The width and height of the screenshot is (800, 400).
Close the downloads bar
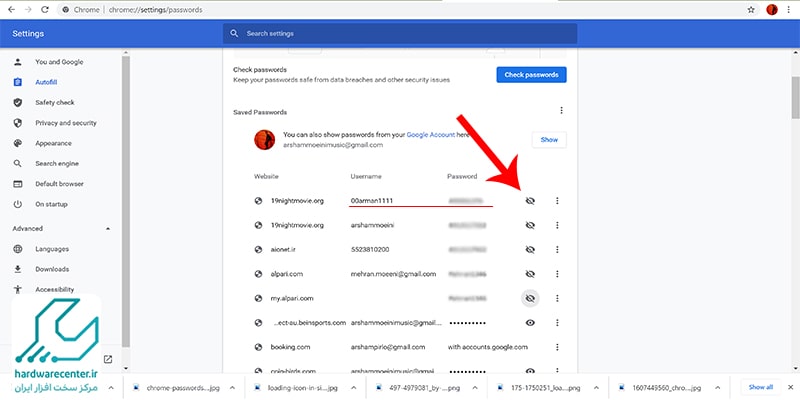pos(791,387)
